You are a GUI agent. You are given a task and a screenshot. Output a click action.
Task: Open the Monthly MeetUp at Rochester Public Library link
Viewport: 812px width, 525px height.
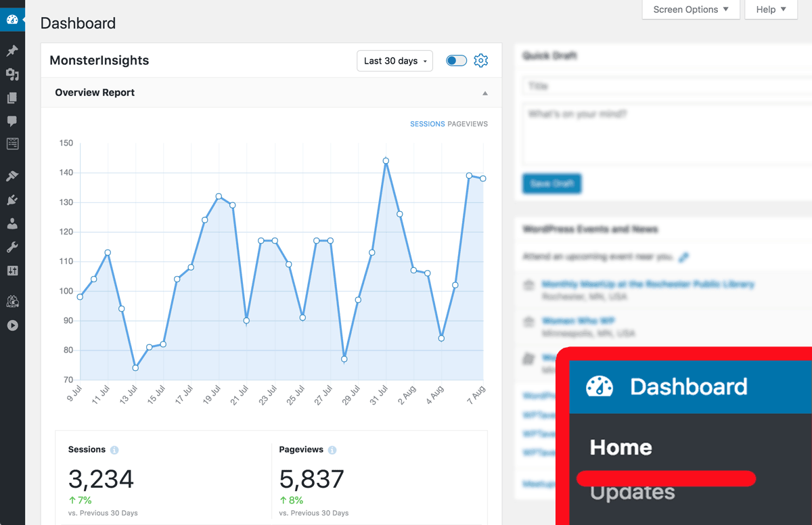tap(648, 284)
